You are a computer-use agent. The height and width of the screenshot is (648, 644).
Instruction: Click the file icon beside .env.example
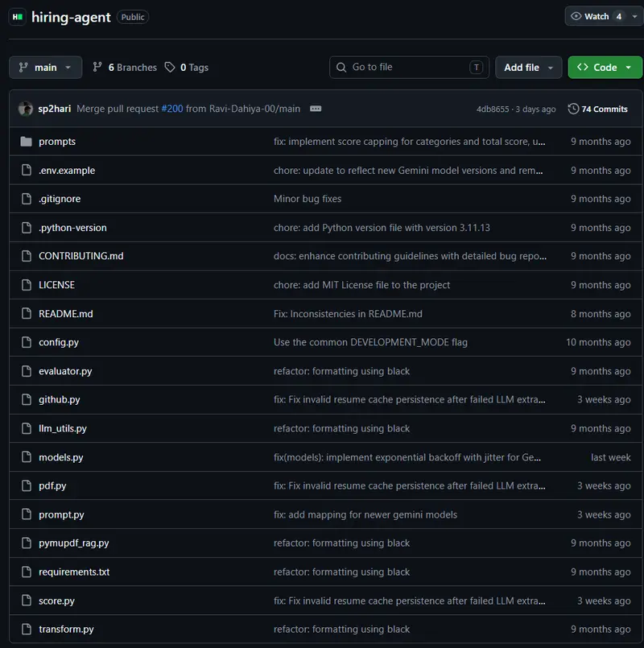[27, 170]
